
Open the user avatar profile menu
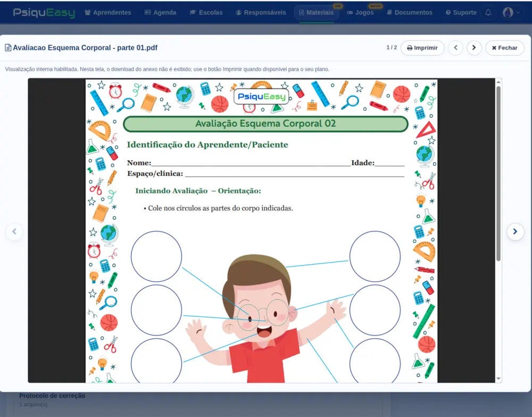click(512, 13)
